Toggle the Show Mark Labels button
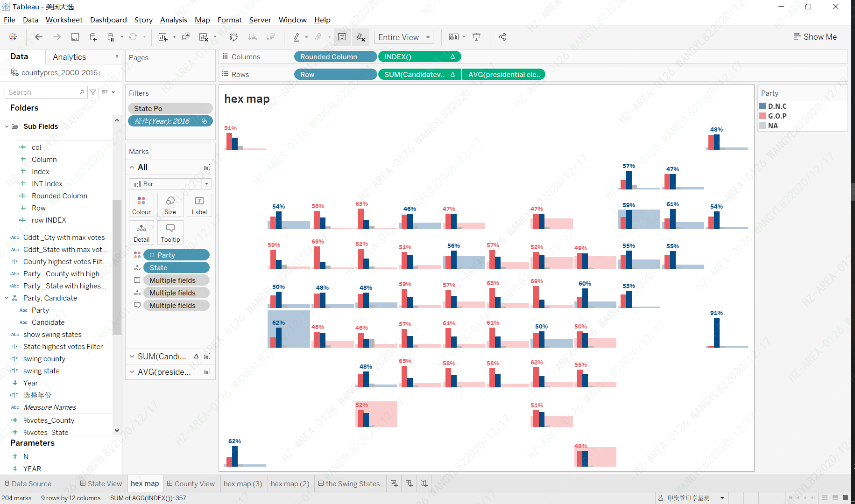 (342, 37)
